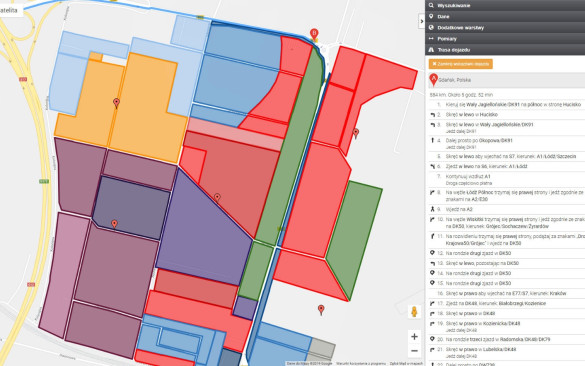This screenshot has height=366, width=585.
Task: Select the pin on the central red parcel's diagonal edge
Action: click(x=217, y=197)
